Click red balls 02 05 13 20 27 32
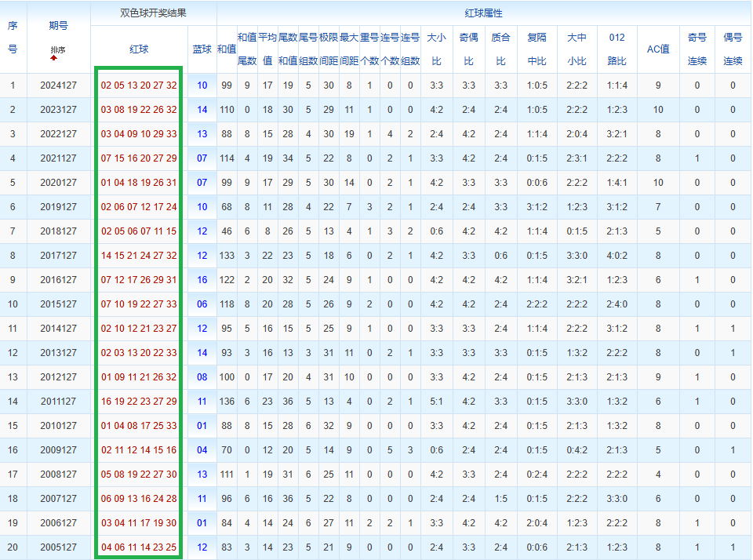753x560 pixels. point(139,85)
